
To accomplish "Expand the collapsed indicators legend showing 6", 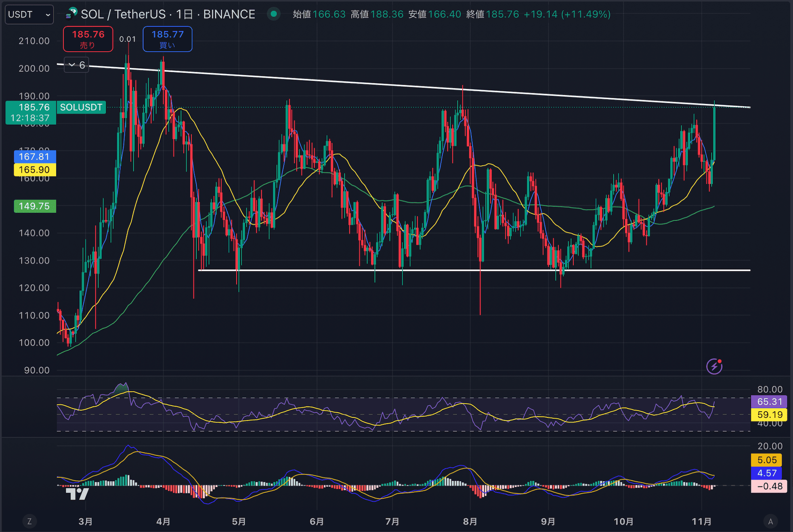I will (77, 65).
